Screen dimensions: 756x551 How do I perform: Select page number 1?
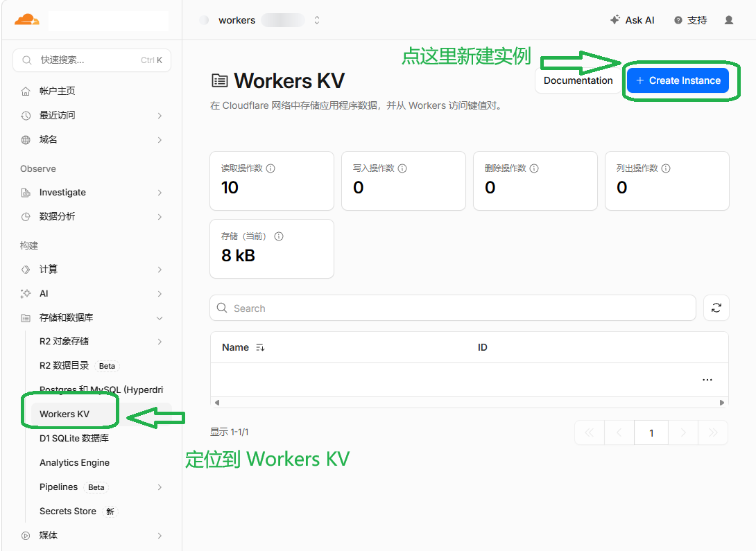[651, 432]
